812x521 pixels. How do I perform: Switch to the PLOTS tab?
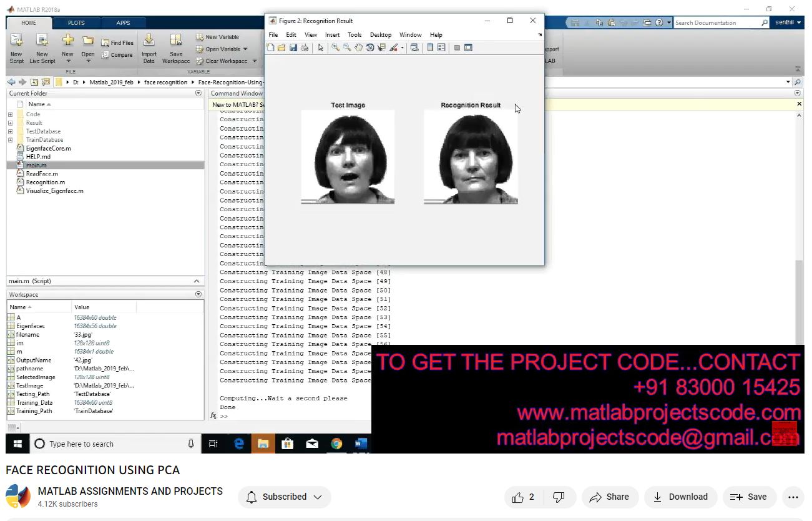76,23
